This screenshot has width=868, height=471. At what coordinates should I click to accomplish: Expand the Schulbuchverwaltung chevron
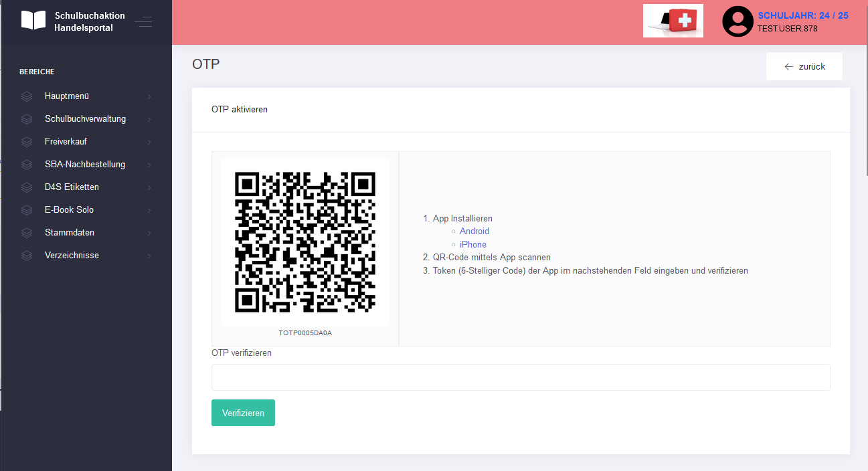point(149,120)
